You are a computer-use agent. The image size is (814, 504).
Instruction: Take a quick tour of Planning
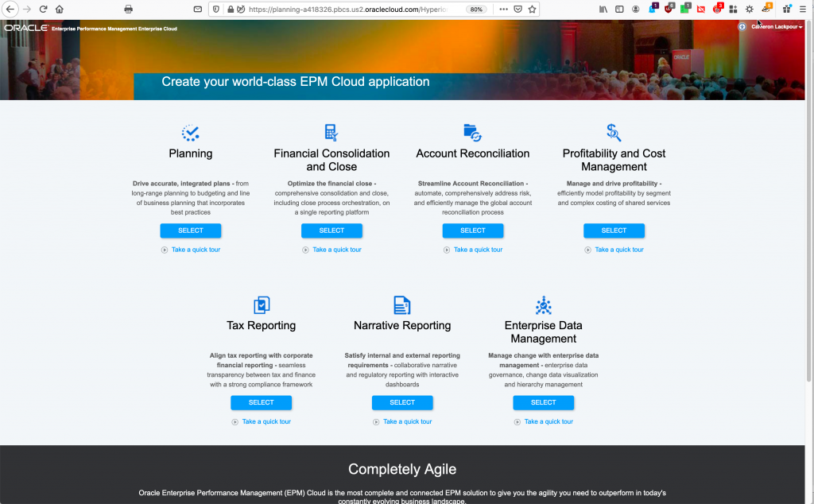click(196, 250)
